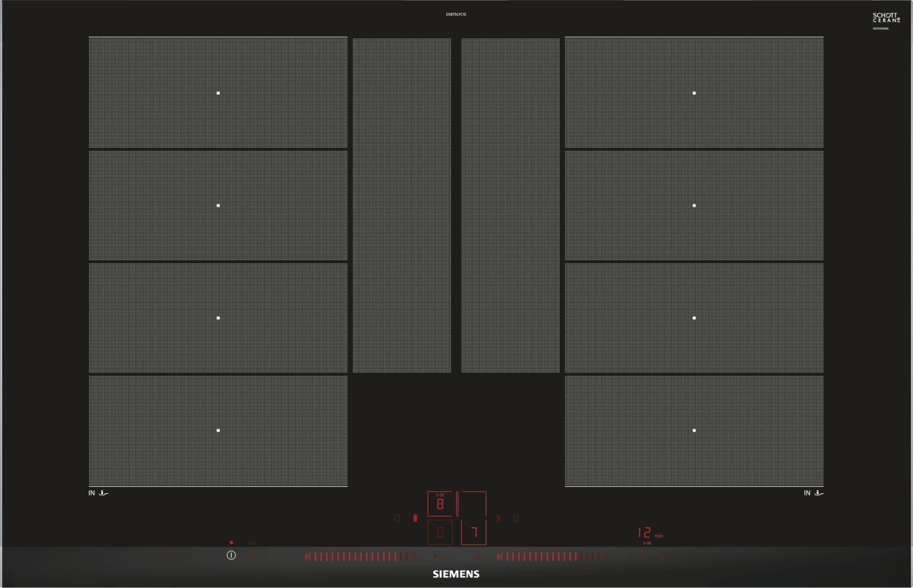
Task: Touch the dim clock symbol right of right slider
Action: pos(642,556)
